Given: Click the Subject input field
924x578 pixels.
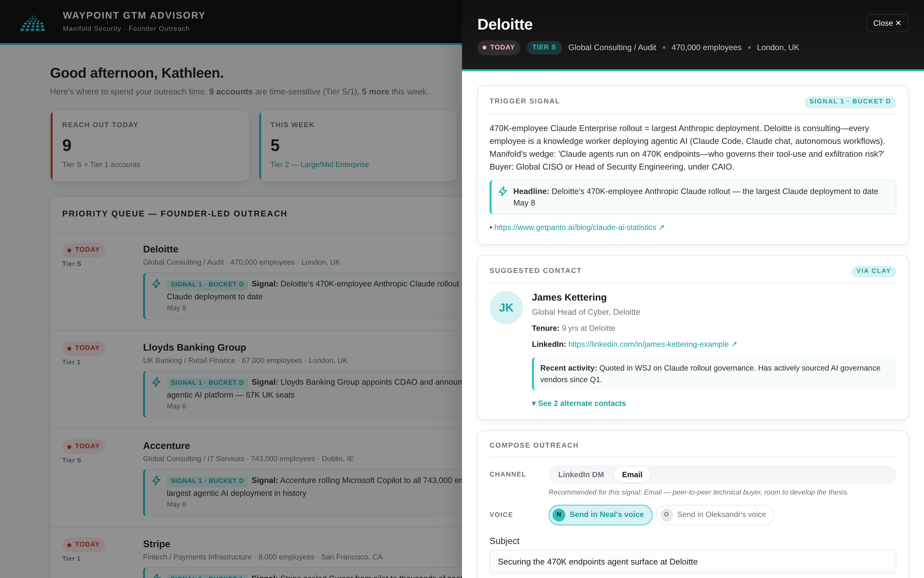Looking at the screenshot, I should tap(693, 562).
